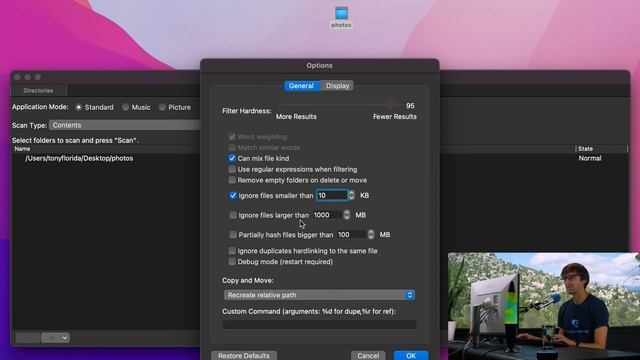Click the red close button of main window
This screenshot has width=640, height=360.
(17, 77)
